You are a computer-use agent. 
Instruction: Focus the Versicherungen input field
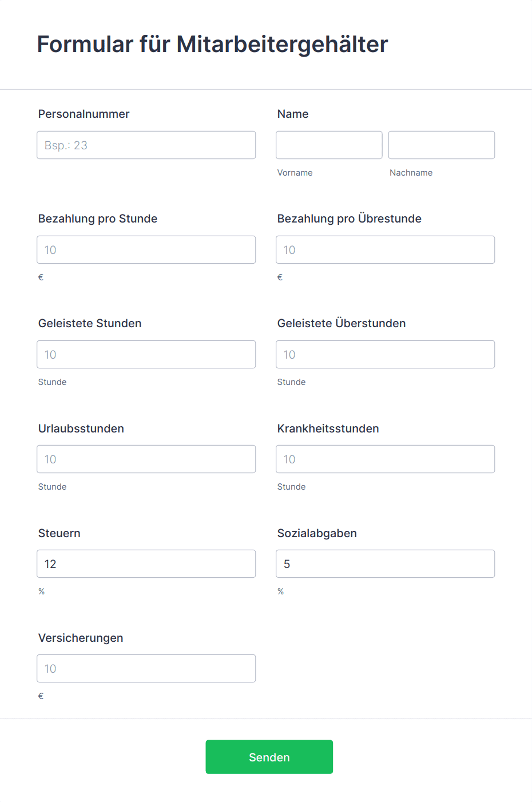coord(146,669)
